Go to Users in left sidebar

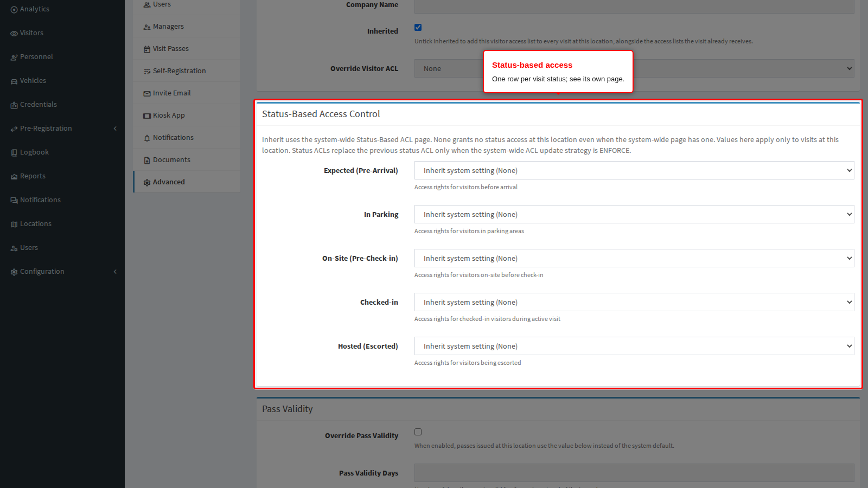(62, 248)
